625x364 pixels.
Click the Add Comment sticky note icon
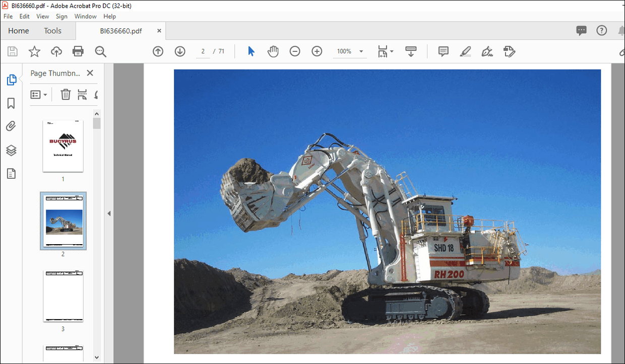[443, 51]
